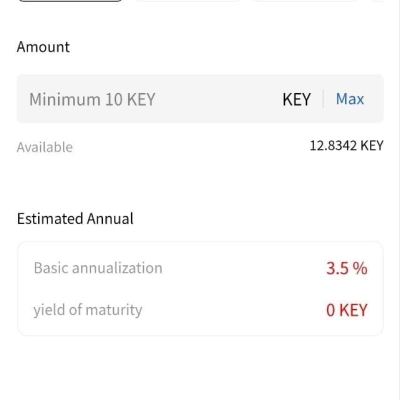The width and height of the screenshot is (400, 400).
Task: Tap the cut-off fourth option at top right
Action: coord(378,1)
